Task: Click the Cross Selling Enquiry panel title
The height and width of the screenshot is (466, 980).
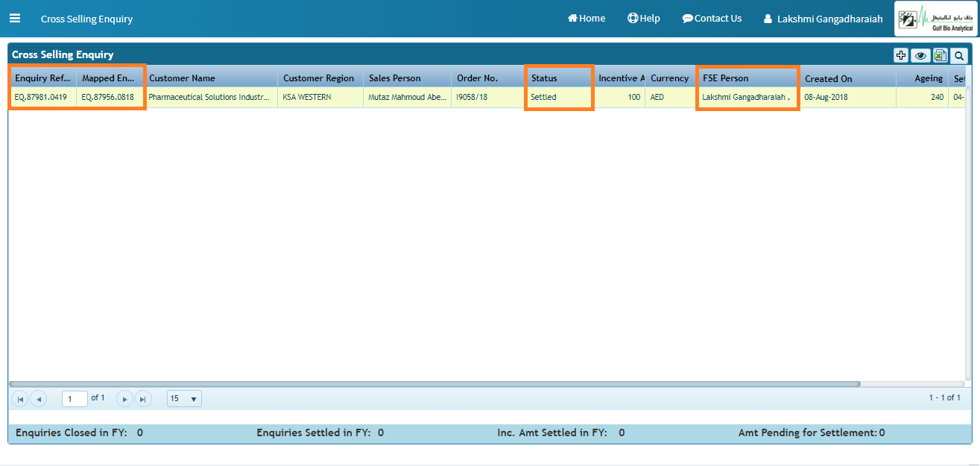Action: click(x=63, y=54)
